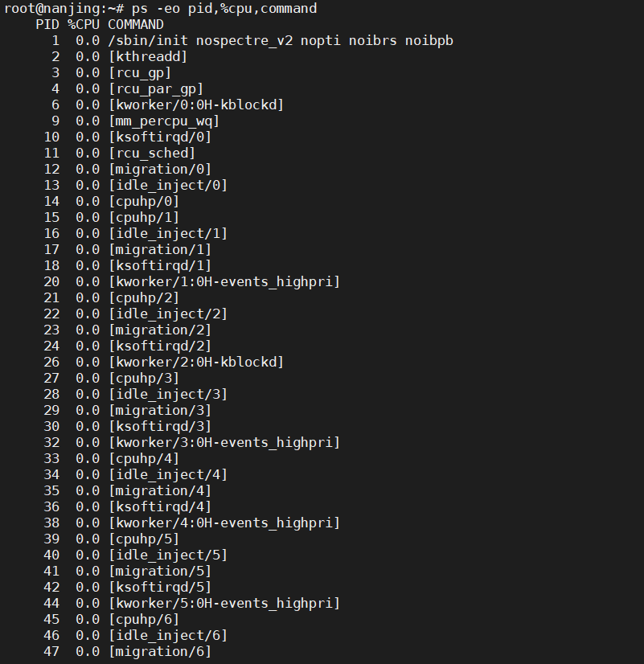This screenshot has height=664, width=644.
Task: Click the [cpuhp/4] process entry
Action: tap(144, 459)
